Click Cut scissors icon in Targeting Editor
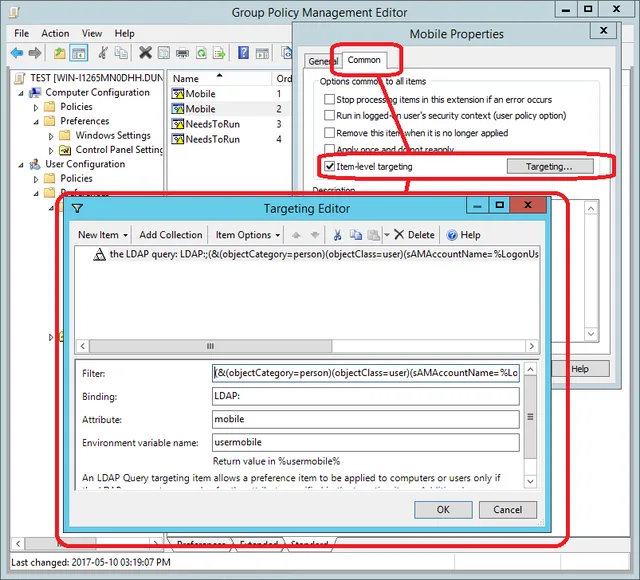640x580 pixels. point(337,235)
